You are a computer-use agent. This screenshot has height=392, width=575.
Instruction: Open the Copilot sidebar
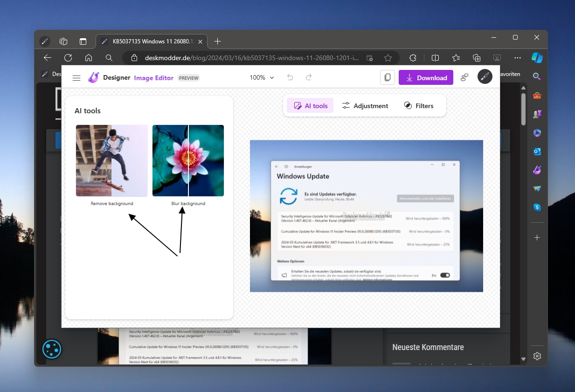[x=537, y=58]
